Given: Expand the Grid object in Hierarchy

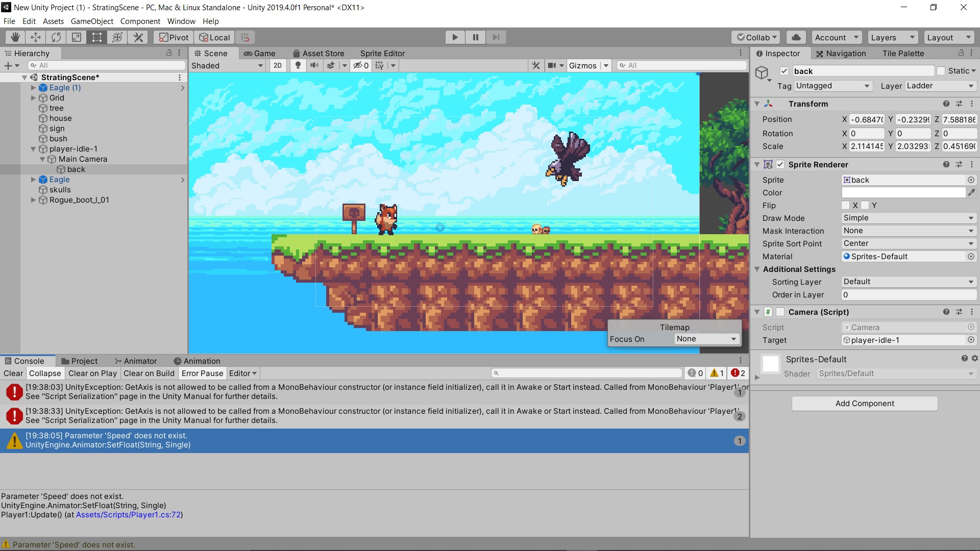Looking at the screenshot, I should (x=33, y=98).
